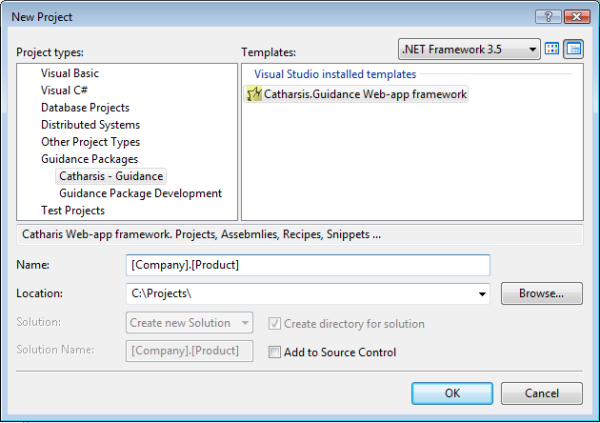Click the Catharis Web-app framework description text
The image size is (600, 423).
click(201, 234)
